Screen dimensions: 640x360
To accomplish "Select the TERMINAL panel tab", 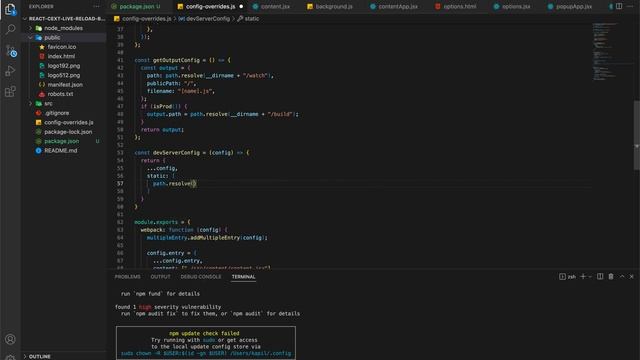I will point(244,277).
